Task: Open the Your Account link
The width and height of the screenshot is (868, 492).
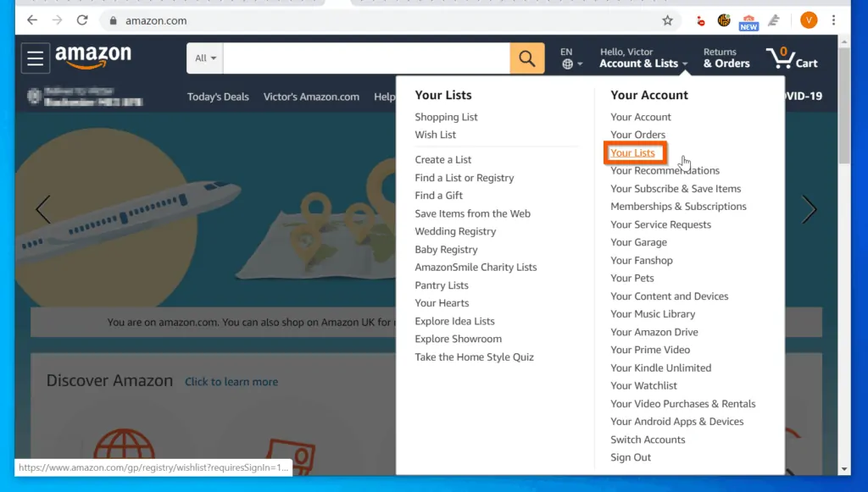Action: [641, 117]
